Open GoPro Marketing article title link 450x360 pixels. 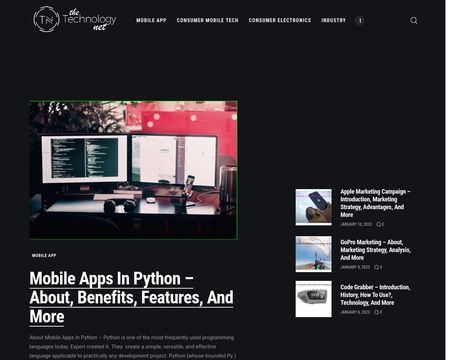pyautogui.click(x=375, y=250)
